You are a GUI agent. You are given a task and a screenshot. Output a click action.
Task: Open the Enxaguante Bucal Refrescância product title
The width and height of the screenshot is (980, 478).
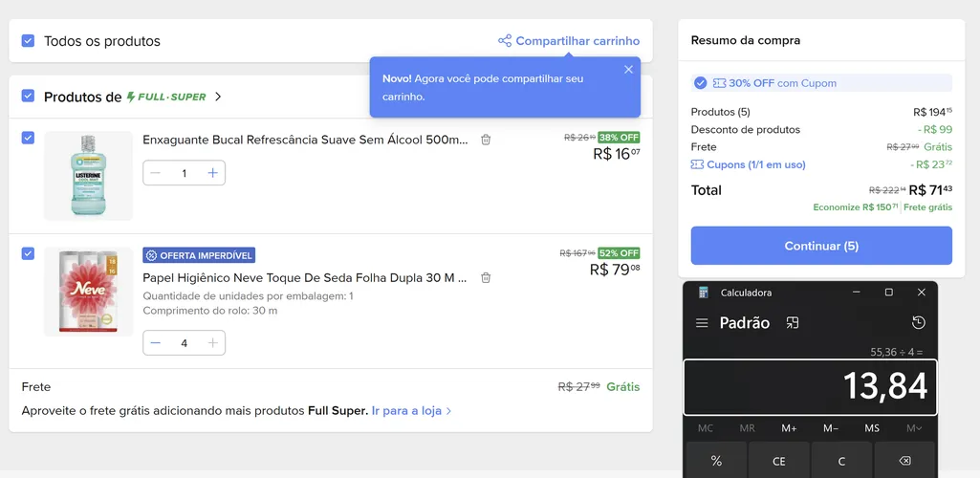(305, 140)
